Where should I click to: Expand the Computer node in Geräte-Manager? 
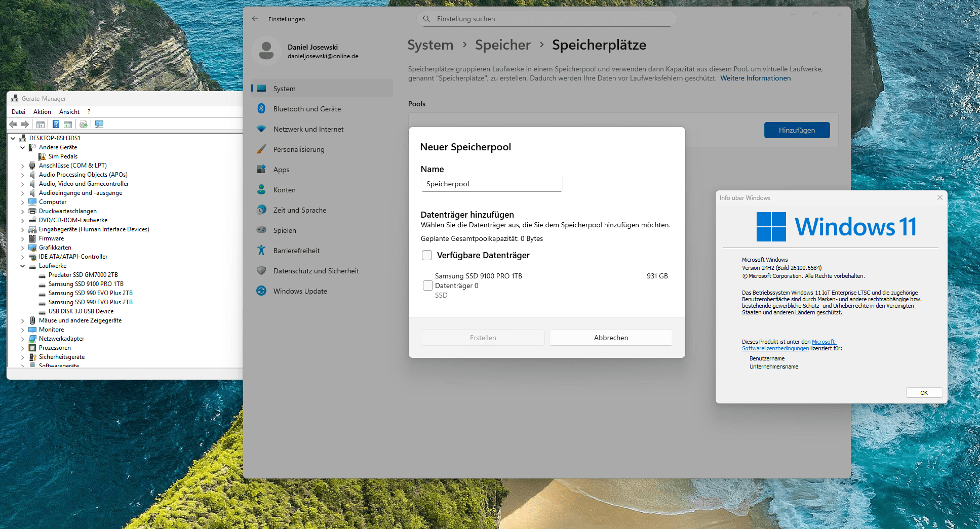[23, 202]
